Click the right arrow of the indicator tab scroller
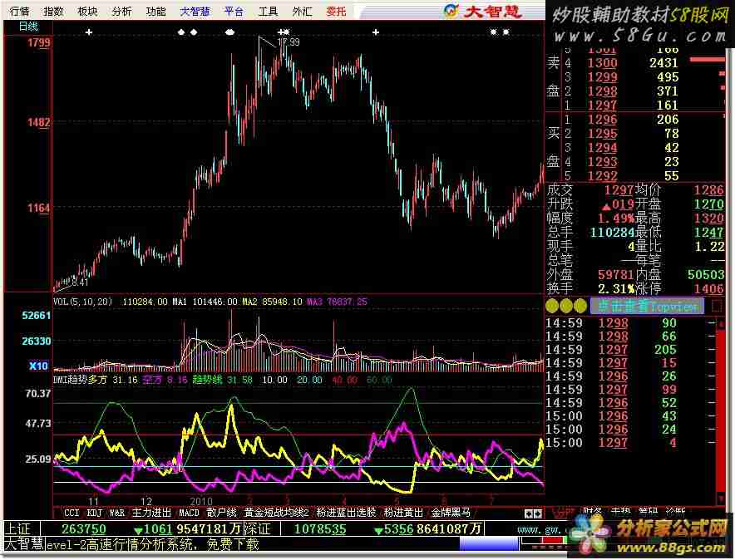735x560 pixels. [537, 514]
